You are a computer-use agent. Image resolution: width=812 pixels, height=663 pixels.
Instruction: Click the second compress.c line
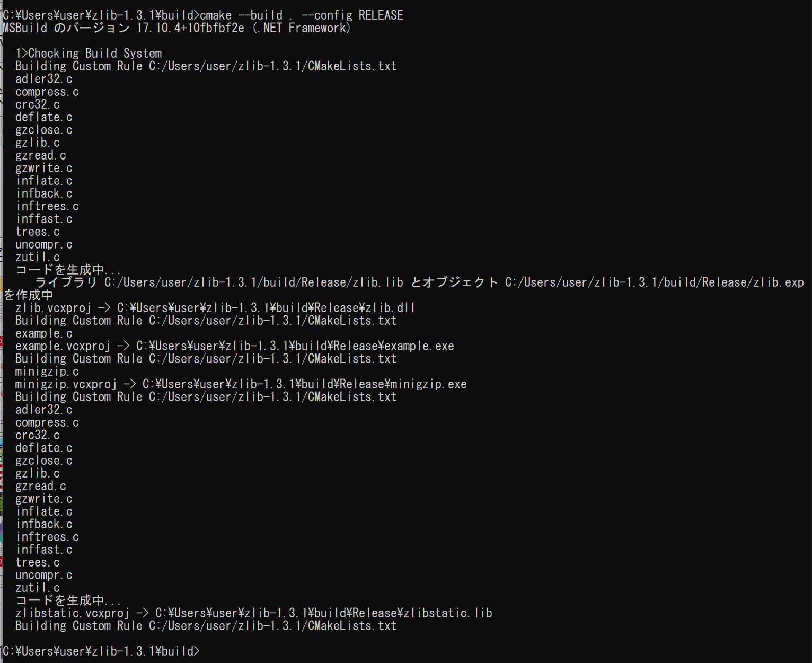[47, 422]
